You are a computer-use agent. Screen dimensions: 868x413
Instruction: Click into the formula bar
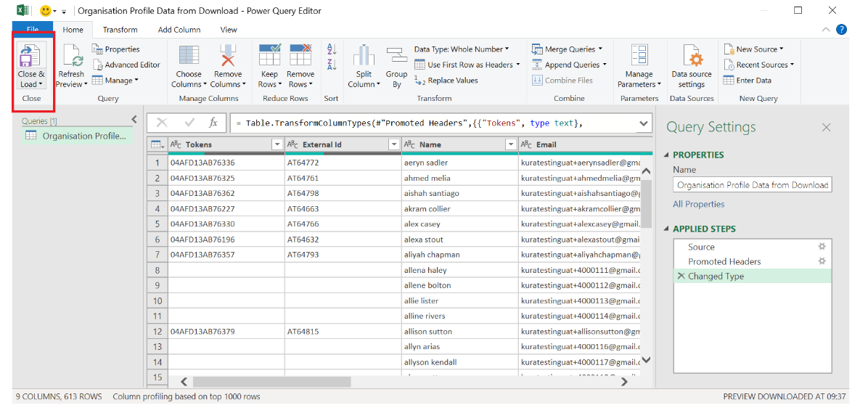[x=433, y=123]
